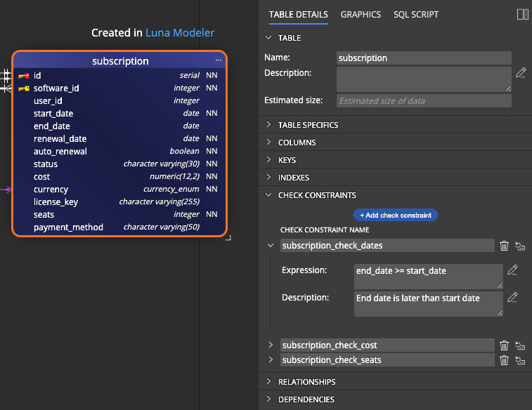
Task: Click the currency_enum data type text
Action: pyautogui.click(x=171, y=189)
